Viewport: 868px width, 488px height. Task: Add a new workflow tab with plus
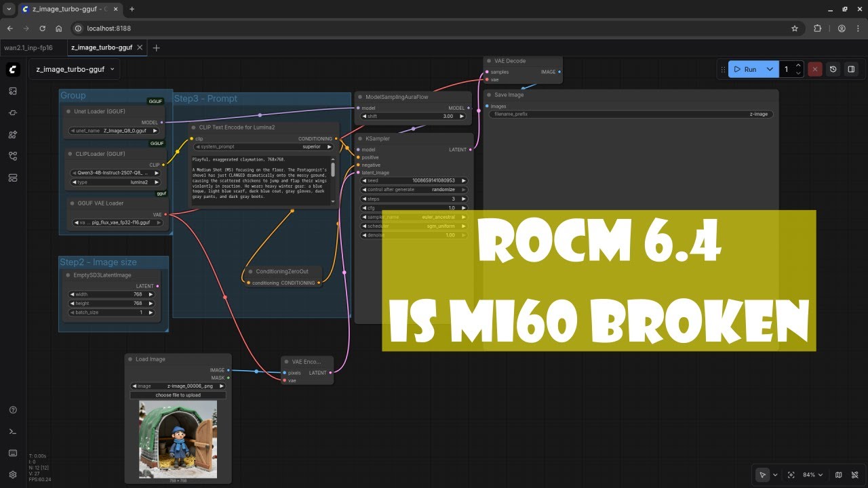(x=157, y=48)
